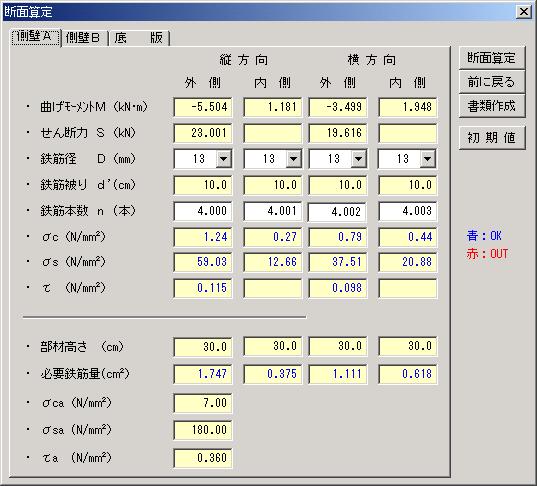Edit 鉄筋本数 field showing 4.001
Viewport: 537px width, 486px height.
[273, 211]
